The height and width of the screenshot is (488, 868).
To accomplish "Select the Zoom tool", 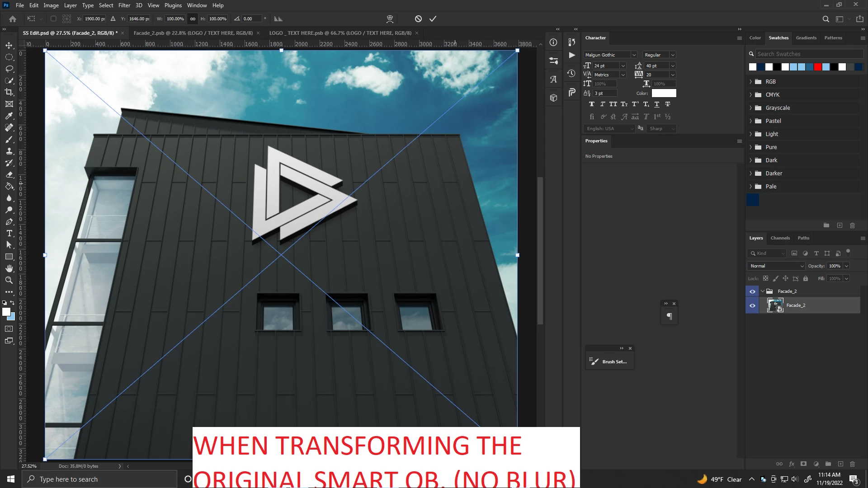I will (x=9, y=280).
